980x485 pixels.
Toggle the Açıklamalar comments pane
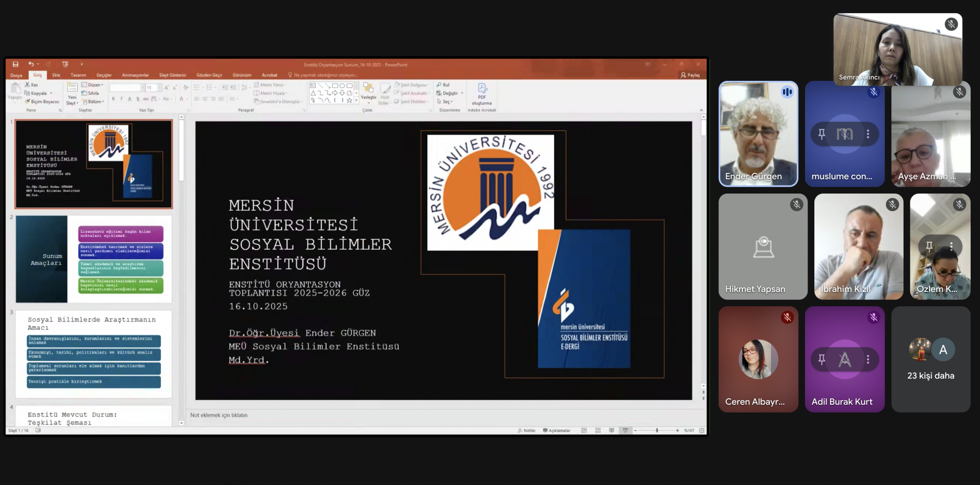tap(557, 431)
